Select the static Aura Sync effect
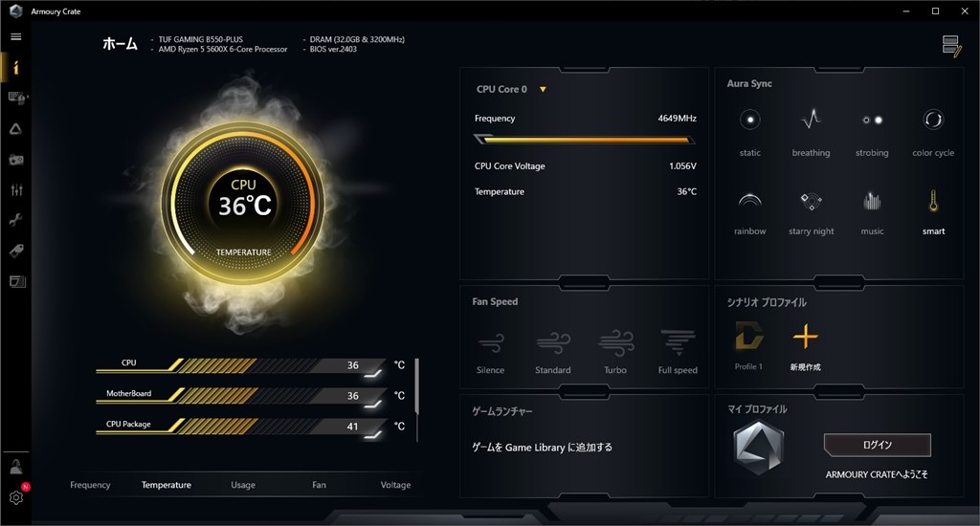The height and width of the screenshot is (526, 980). (750, 132)
